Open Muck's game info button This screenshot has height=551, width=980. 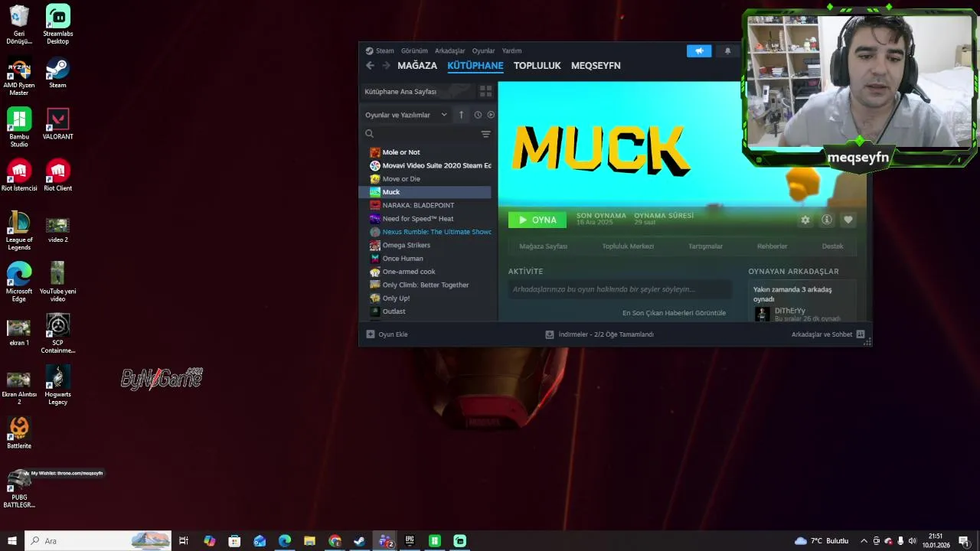coord(827,220)
